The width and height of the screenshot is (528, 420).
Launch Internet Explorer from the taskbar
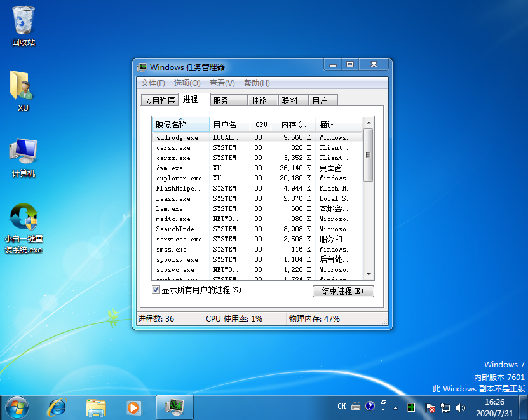57,407
